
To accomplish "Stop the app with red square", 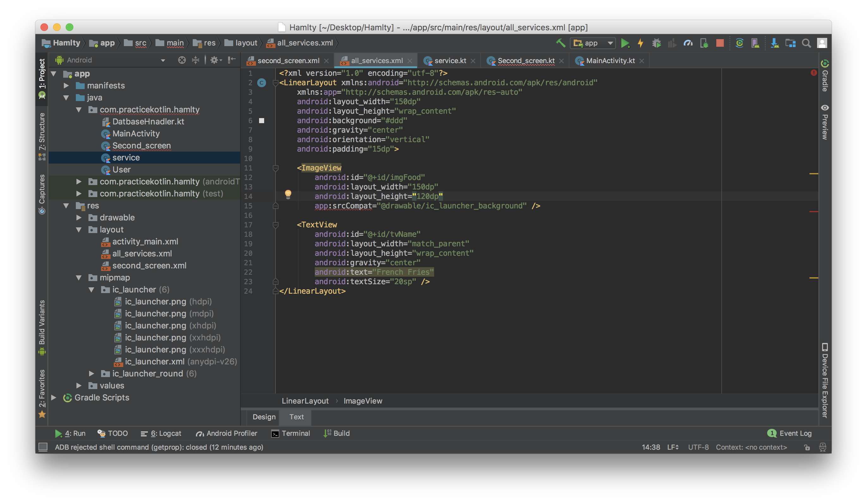I will tap(720, 43).
